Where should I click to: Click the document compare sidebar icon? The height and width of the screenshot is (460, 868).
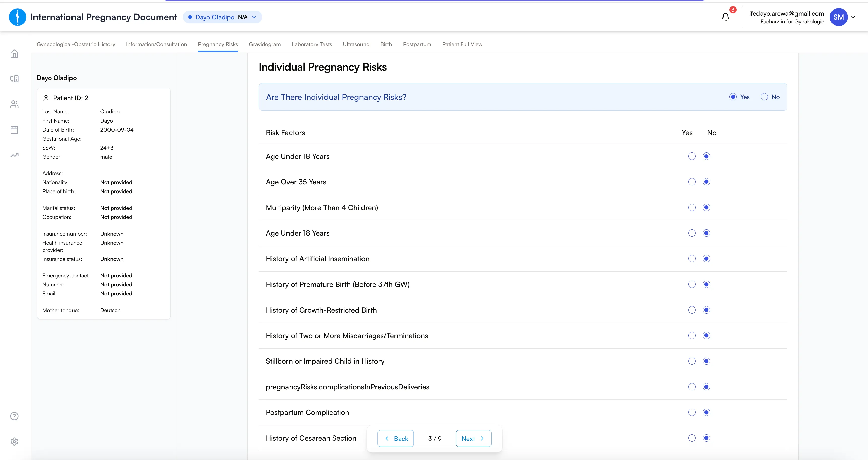point(14,79)
